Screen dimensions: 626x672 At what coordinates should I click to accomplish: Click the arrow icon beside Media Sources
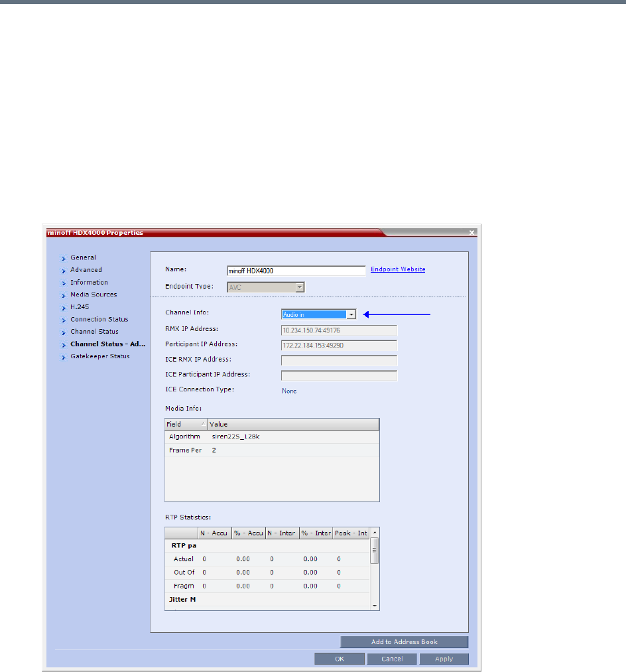[x=64, y=296]
